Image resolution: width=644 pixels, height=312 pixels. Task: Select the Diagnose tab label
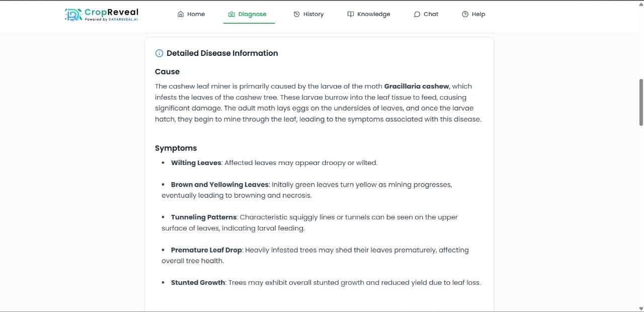(252, 14)
